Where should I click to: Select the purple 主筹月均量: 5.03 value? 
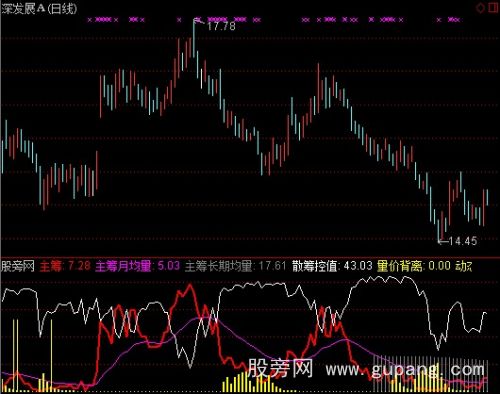(138, 266)
